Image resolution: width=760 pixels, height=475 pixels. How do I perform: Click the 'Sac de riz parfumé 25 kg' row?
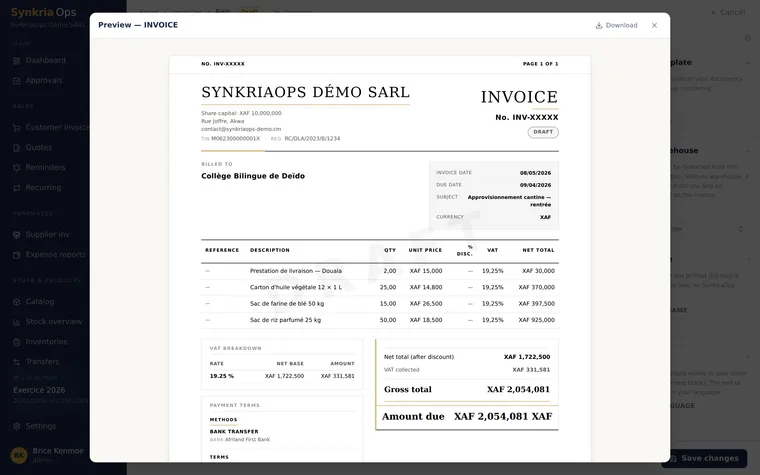pos(380,320)
